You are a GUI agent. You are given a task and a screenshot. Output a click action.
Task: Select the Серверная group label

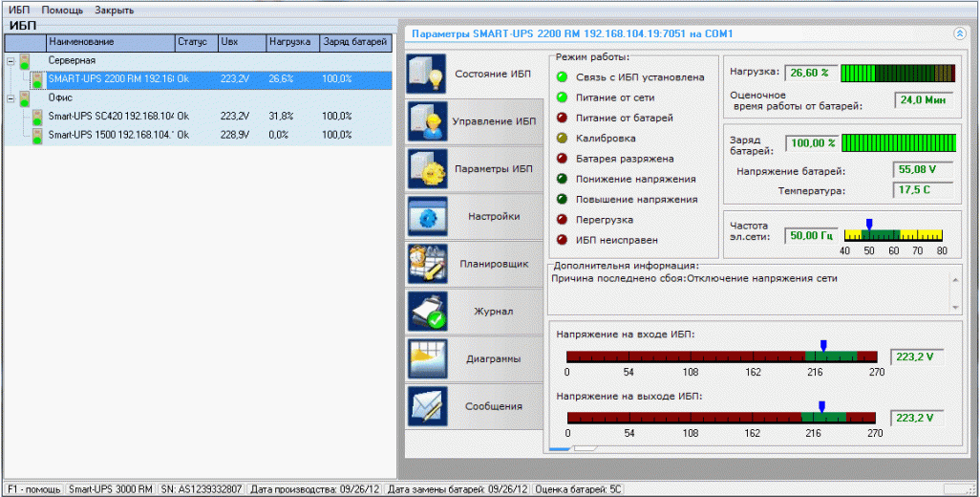tap(72, 60)
